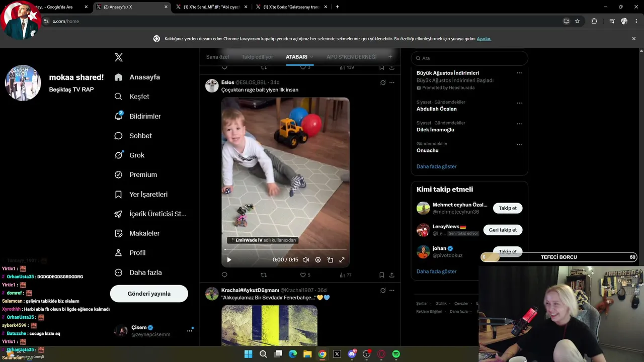Image resolution: width=644 pixels, height=362 pixels.
Task: Select the ATABARI timeline tab
Action: (296, 57)
